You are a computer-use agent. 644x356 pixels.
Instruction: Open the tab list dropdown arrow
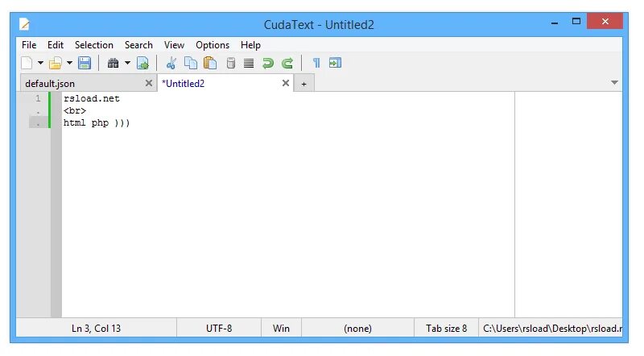[x=614, y=83]
